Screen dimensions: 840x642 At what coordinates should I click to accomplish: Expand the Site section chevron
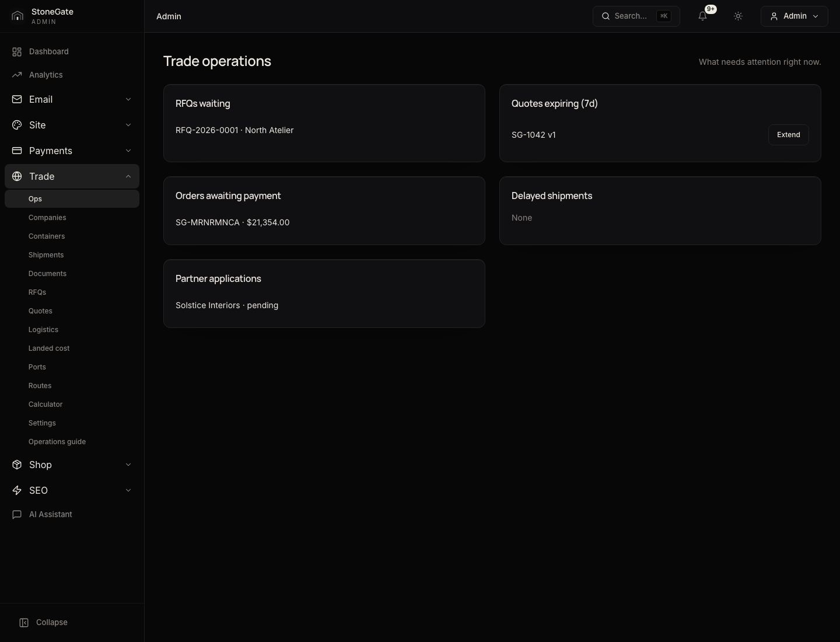pyautogui.click(x=128, y=125)
